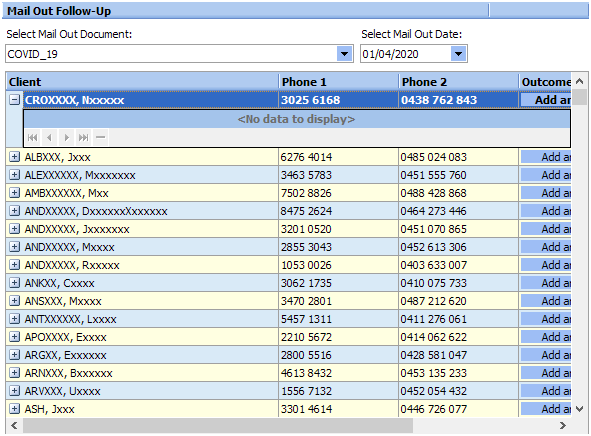
Task: Click Add button for ALBXXX, Jxxx
Action: tap(546, 157)
